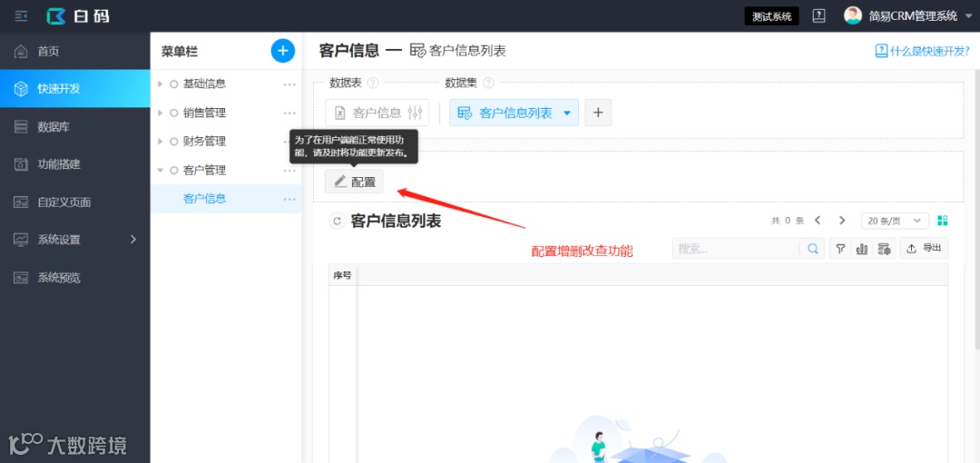Screen dimensions: 980x463
Task: Open 功能搭建 in the sidebar
Action: [75, 164]
